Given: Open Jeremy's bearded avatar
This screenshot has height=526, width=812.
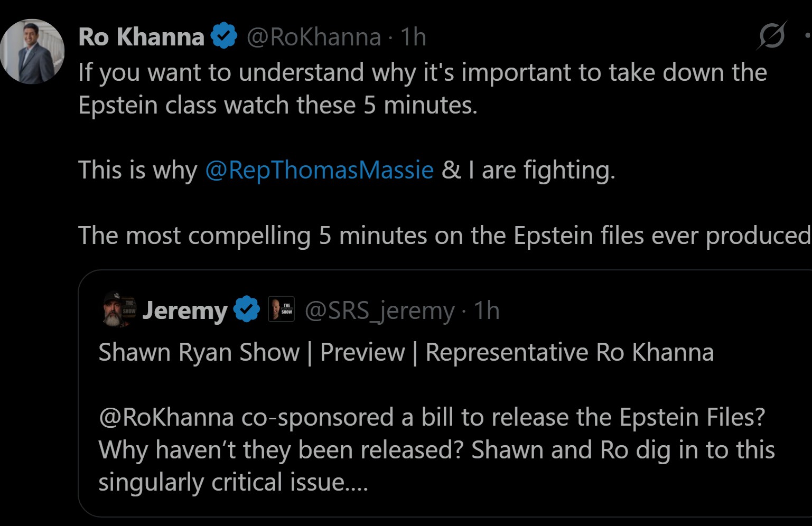Looking at the screenshot, I should click(119, 309).
